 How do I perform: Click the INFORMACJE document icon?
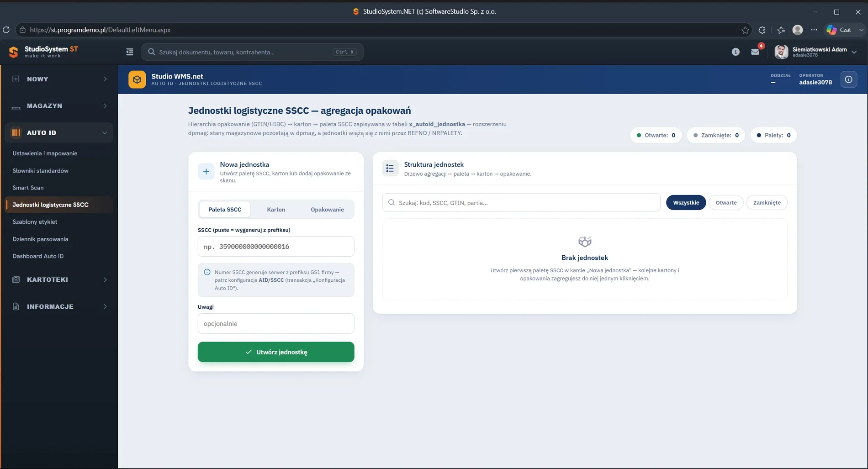tap(16, 306)
